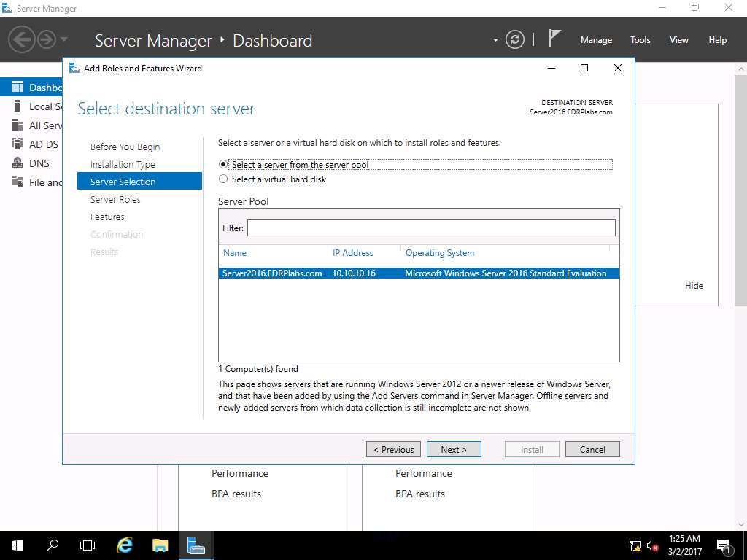Screen dimensions: 747x560
Task: Select Dashboard icon in left sidebar
Action: coord(18,87)
